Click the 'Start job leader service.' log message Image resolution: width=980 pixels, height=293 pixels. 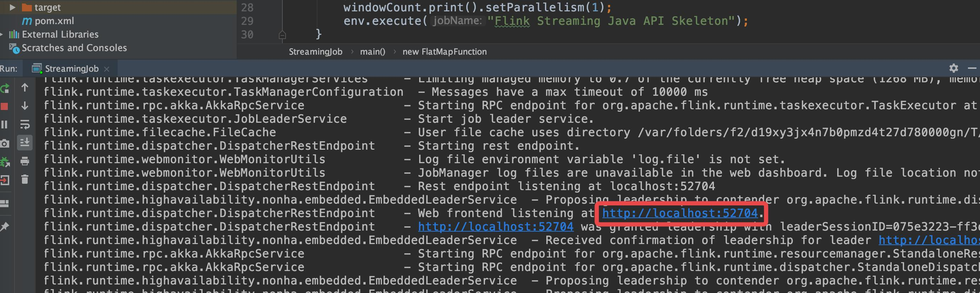(x=506, y=119)
